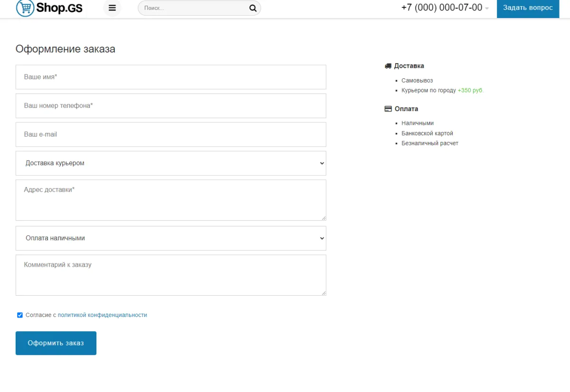
Task: Click the delivery truck icon
Action: coord(388,66)
